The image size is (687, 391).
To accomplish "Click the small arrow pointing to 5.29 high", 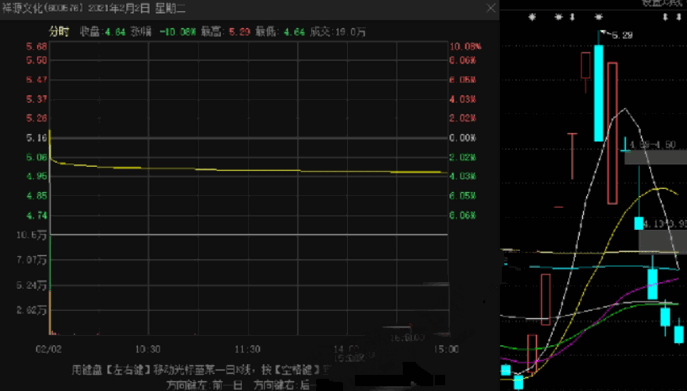I will click(x=604, y=32).
